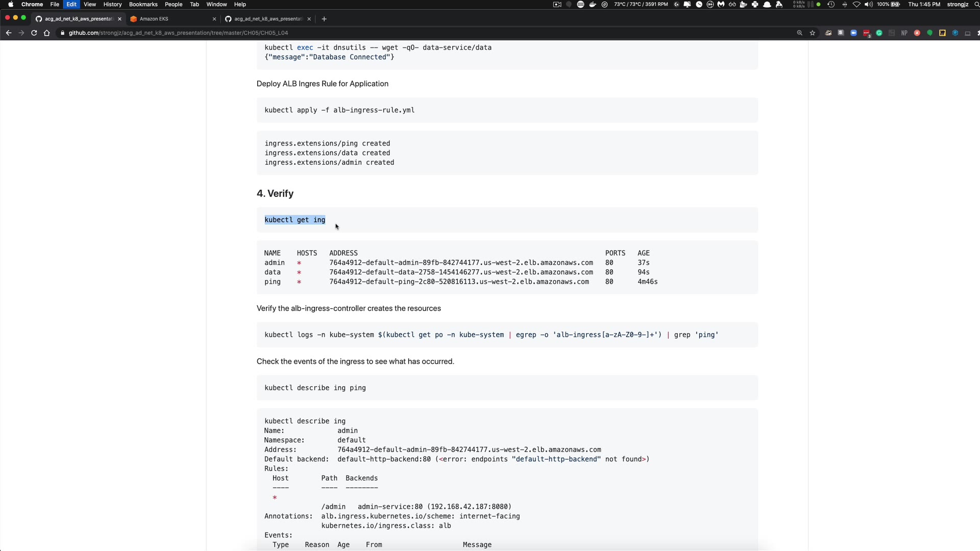Open the Miro extension icon

(x=942, y=33)
